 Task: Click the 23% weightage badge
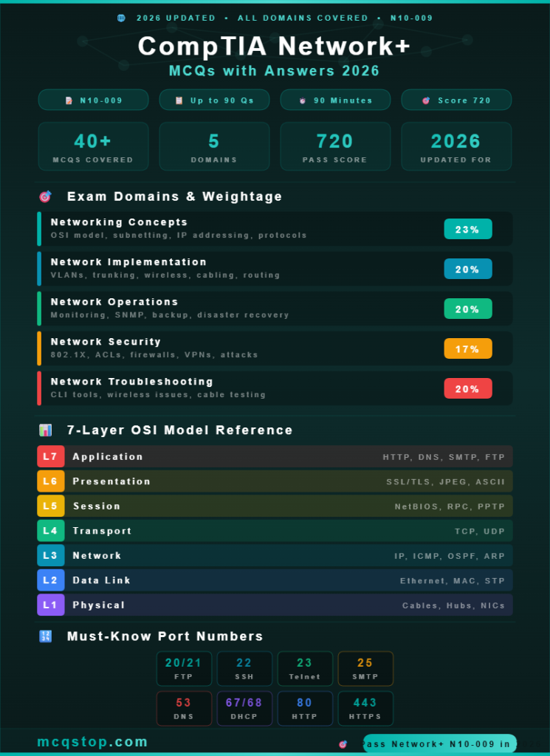point(468,229)
